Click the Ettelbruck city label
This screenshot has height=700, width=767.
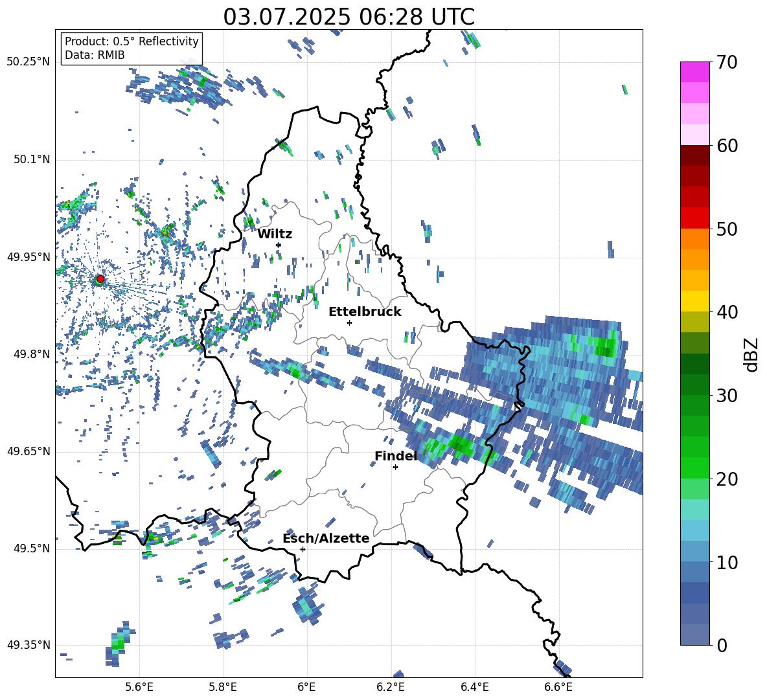coord(365,312)
